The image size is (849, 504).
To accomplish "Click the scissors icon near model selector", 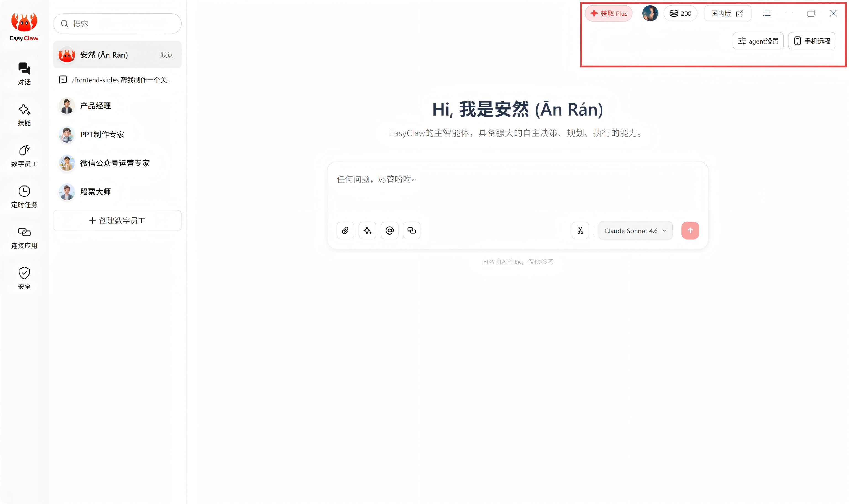I will pyautogui.click(x=580, y=231).
